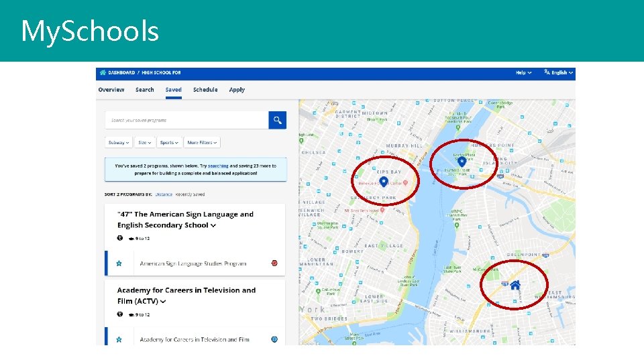Open the More Filters dropdown
This screenshot has width=644, height=362.
(x=202, y=142)
